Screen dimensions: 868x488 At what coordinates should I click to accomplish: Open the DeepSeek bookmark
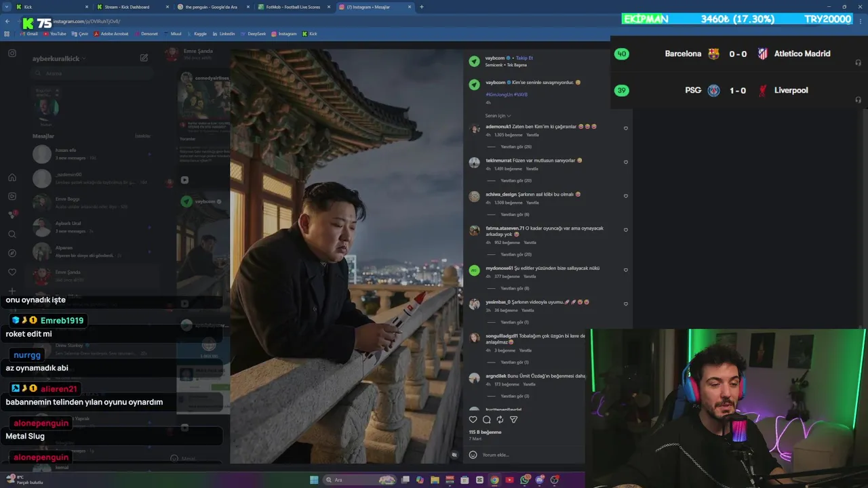(252, 34)
